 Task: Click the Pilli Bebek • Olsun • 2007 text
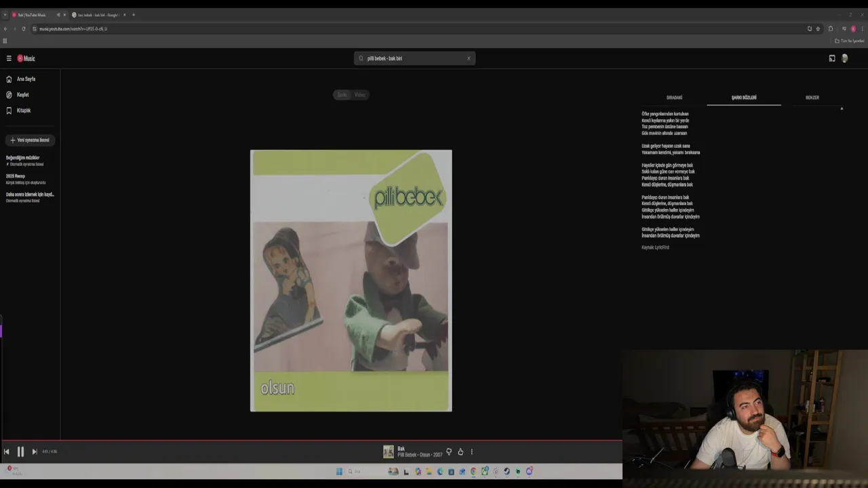tap(420, 455)
